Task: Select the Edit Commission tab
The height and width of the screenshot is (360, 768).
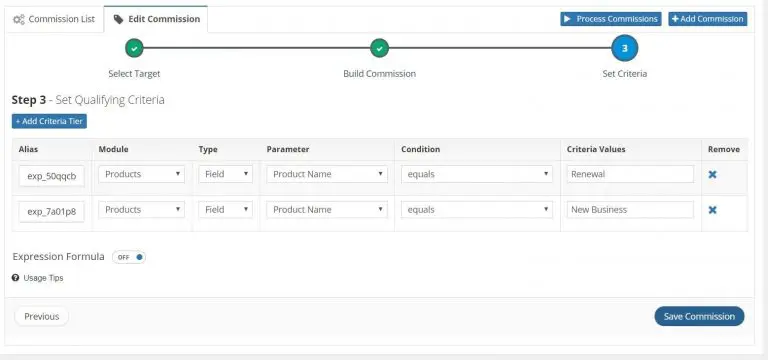Action: click(x=156, y=20)
